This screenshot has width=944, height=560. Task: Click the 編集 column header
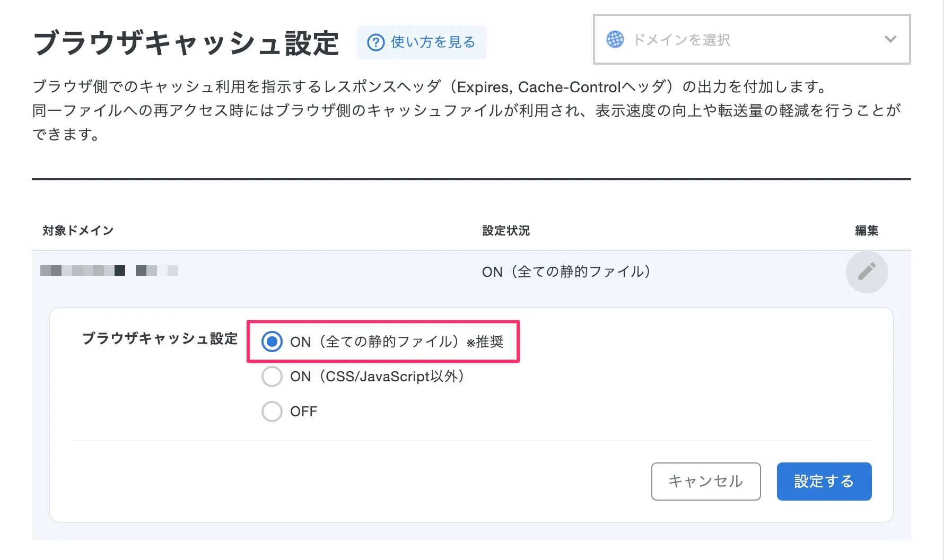pos(867,231)
